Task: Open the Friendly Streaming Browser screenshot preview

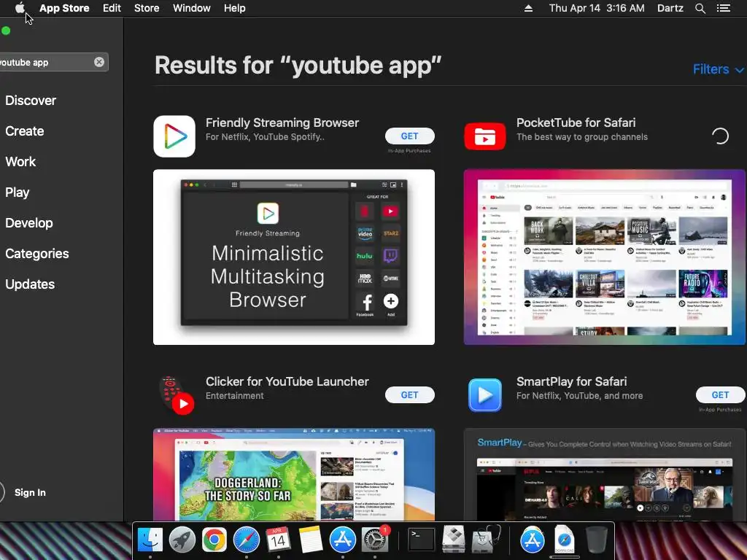Action: click(x=294, y=257)
